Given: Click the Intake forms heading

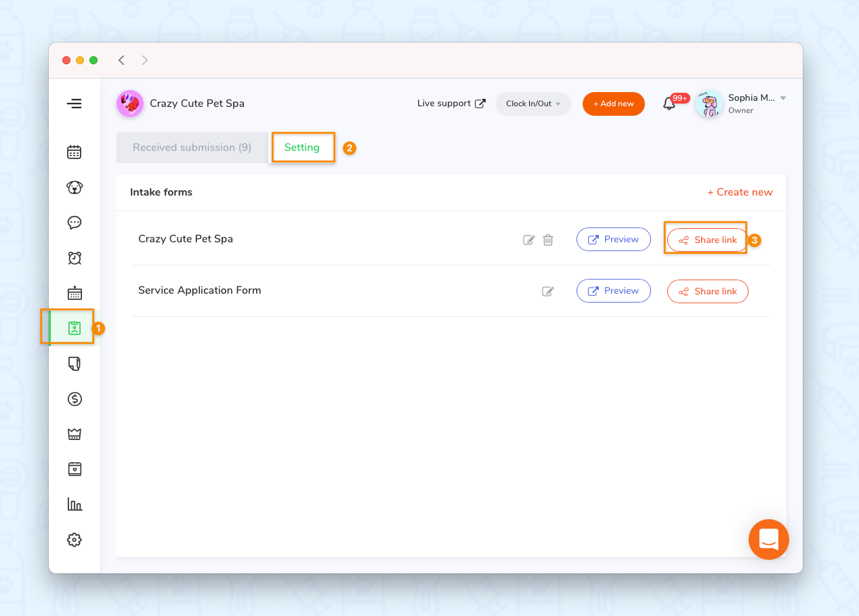Looking at the screenshot, I should tap(161, 192).
